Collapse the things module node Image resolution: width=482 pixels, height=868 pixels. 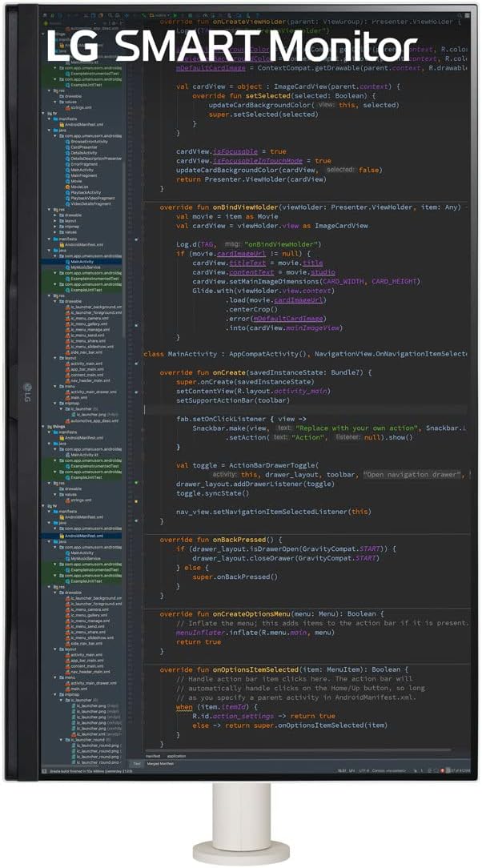click(50, 426)
